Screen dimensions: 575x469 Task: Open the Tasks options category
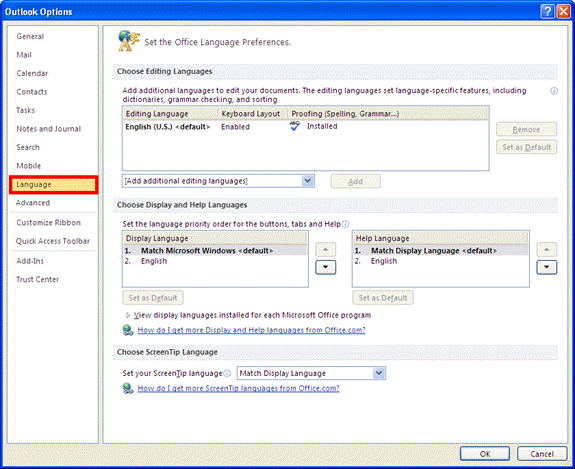click(x=25, y=110)
